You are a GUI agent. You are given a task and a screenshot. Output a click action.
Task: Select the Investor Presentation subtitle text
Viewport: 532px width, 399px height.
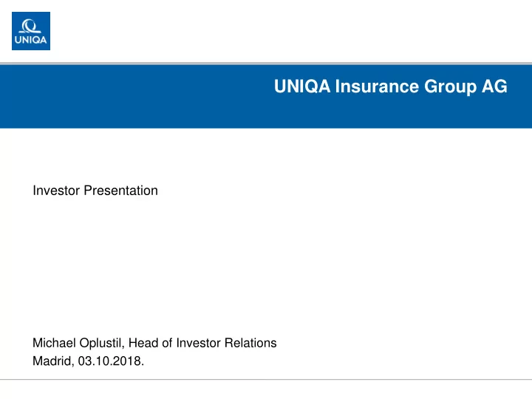(95, 191)
